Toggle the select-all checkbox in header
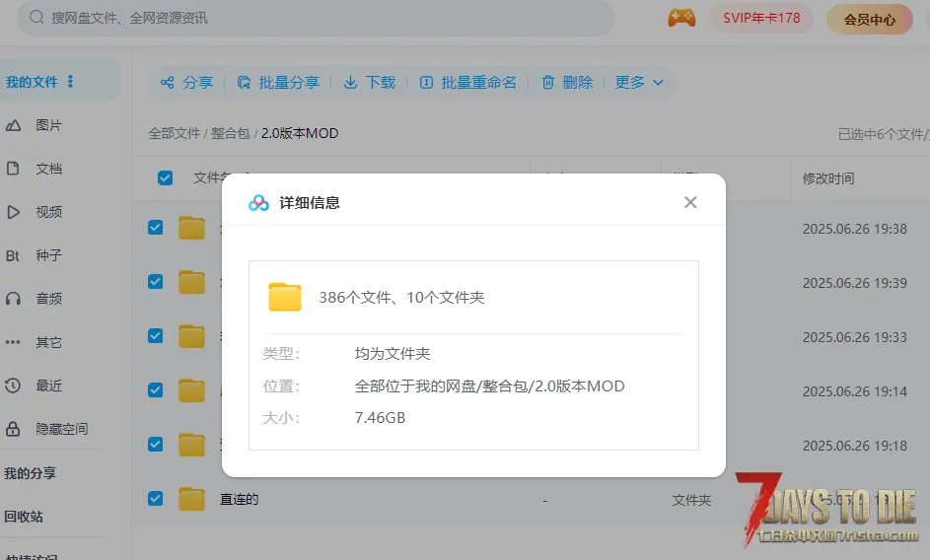Viewport: 930px width, 560px height. 166,178
